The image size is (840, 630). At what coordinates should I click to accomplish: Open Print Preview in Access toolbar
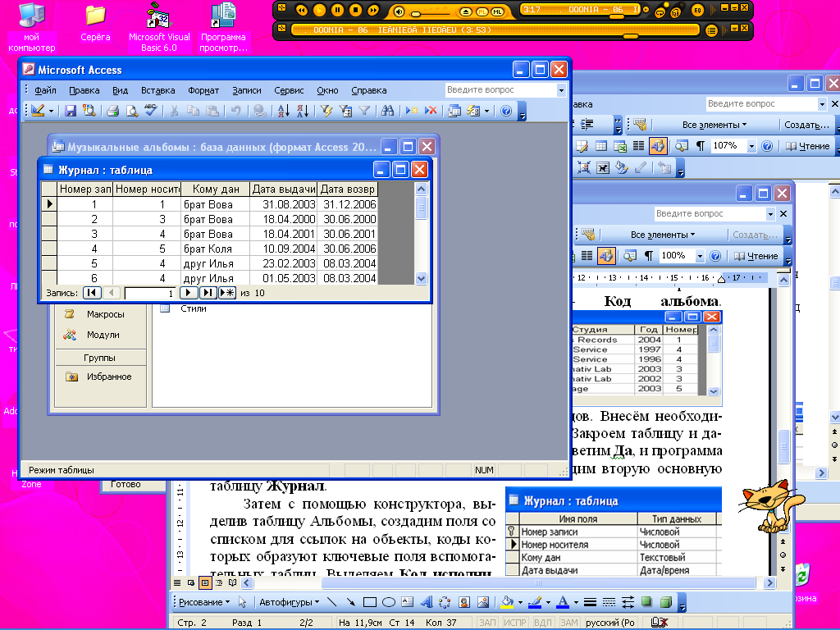[x=132, y=111]
